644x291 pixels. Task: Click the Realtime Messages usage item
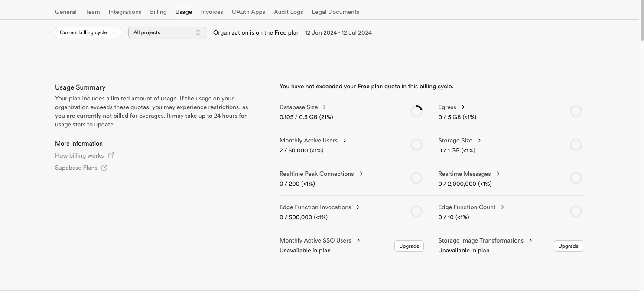click(x=464, y=174)
